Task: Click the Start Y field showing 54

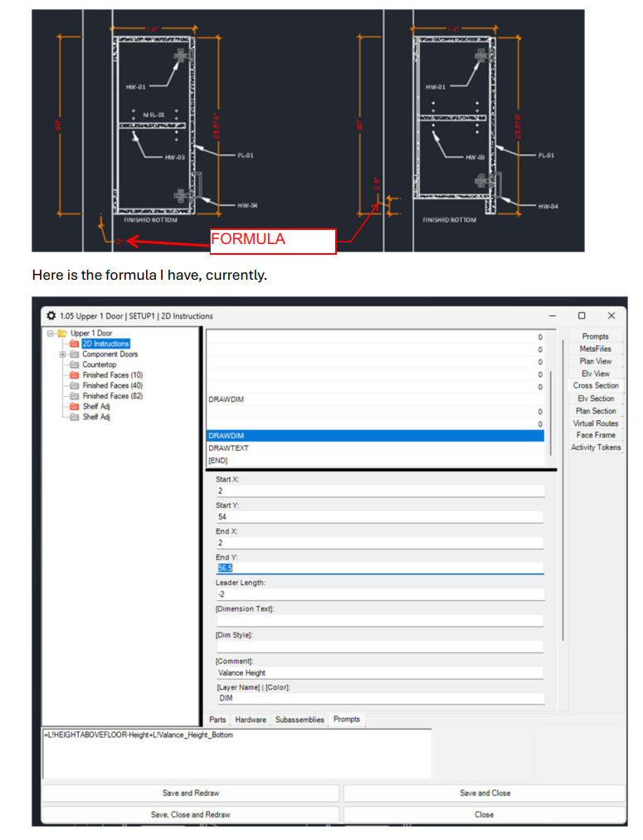Action: 380,517
